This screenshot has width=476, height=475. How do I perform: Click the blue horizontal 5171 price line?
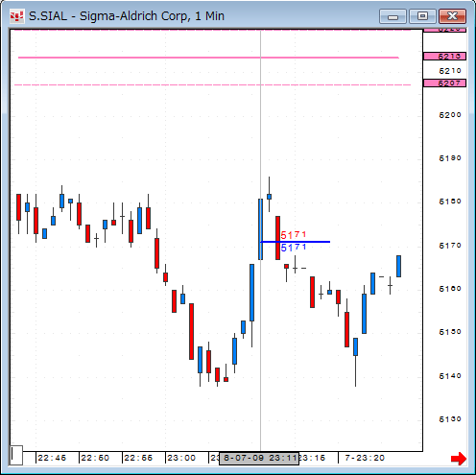point(296,242)
